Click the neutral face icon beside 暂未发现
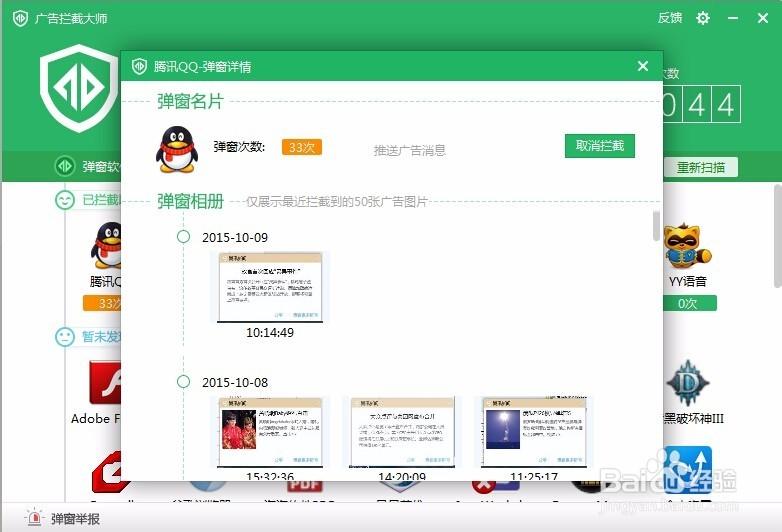This screenshot has height=532, width=782. point(65,337)
